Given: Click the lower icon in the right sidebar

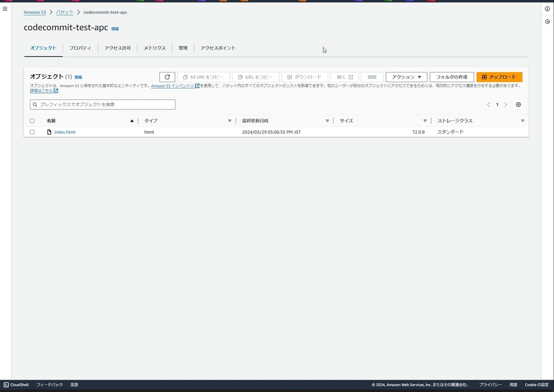Looking at the screenshot, I should coord(547,21).
